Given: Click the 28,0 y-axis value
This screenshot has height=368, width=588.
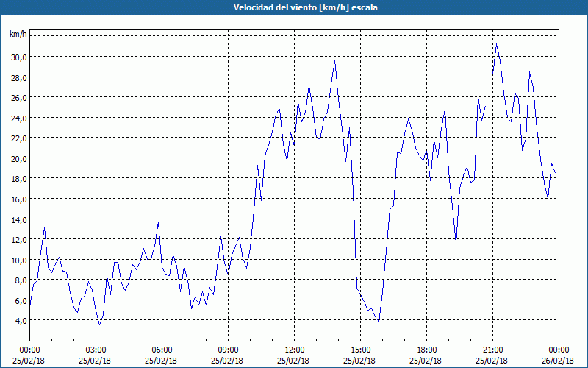Looking at the screenshot, I should click(19, 78).
